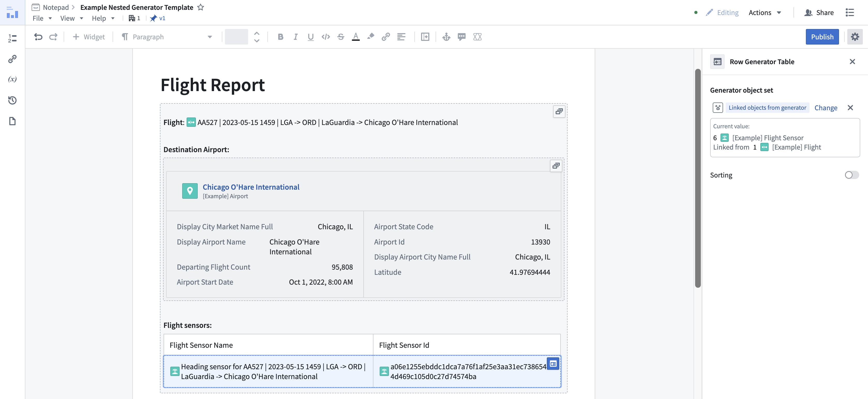Star the Example Nested Generator Template
The image size is (868, 399).
pyautogui.click(x=201, y=7)
